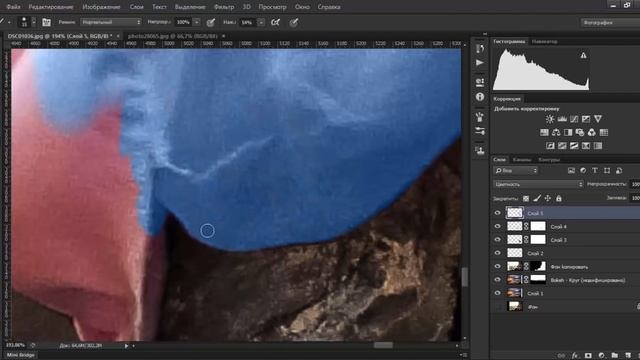Screen dimensions: 640x360
Task: Switch to the Каналы tab
Action: [x=522, y=160]
